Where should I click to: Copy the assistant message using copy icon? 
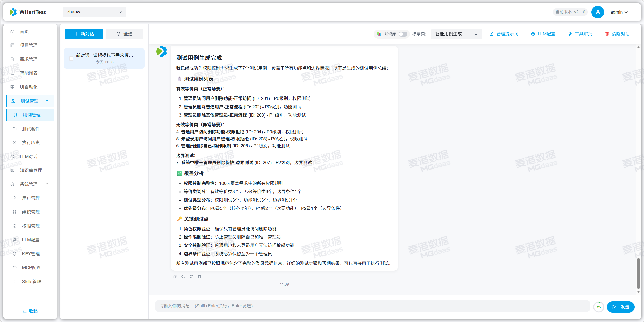pyautogui.click(x=175, y=276)
